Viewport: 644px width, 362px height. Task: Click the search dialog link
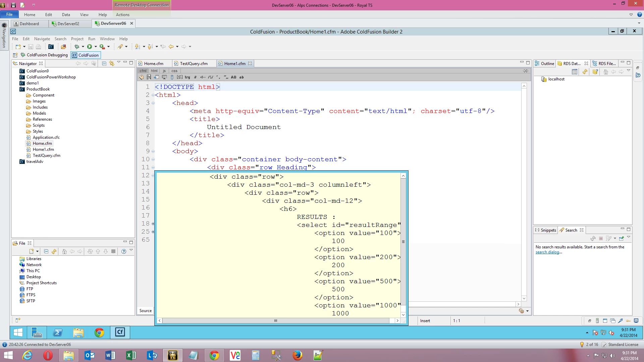click(547, 252)
